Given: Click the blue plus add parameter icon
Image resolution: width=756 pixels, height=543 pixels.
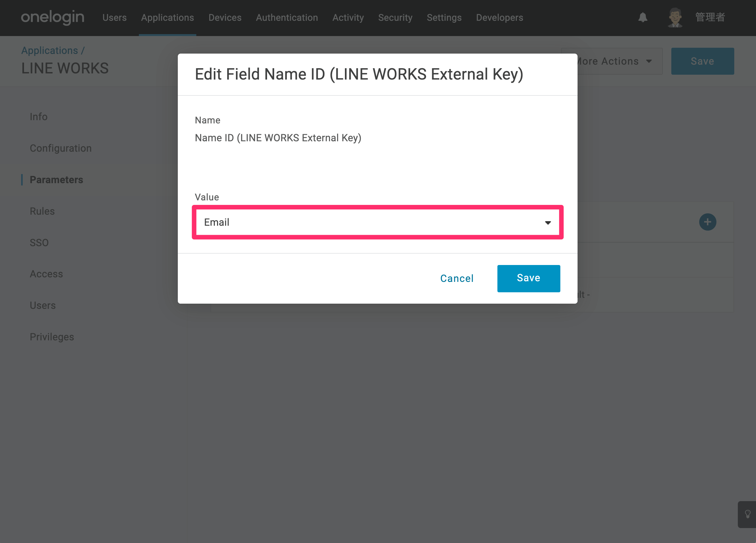Looking at the screenshot, I should pyautogui.click(x=707, y=222).
